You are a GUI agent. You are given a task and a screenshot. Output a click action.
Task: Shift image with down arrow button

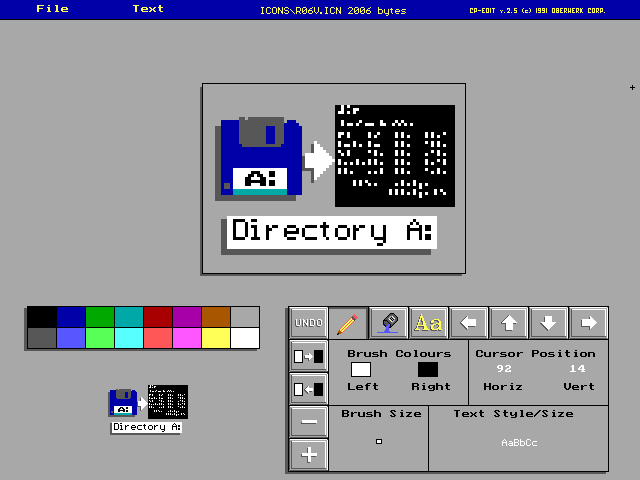point(548,323)
